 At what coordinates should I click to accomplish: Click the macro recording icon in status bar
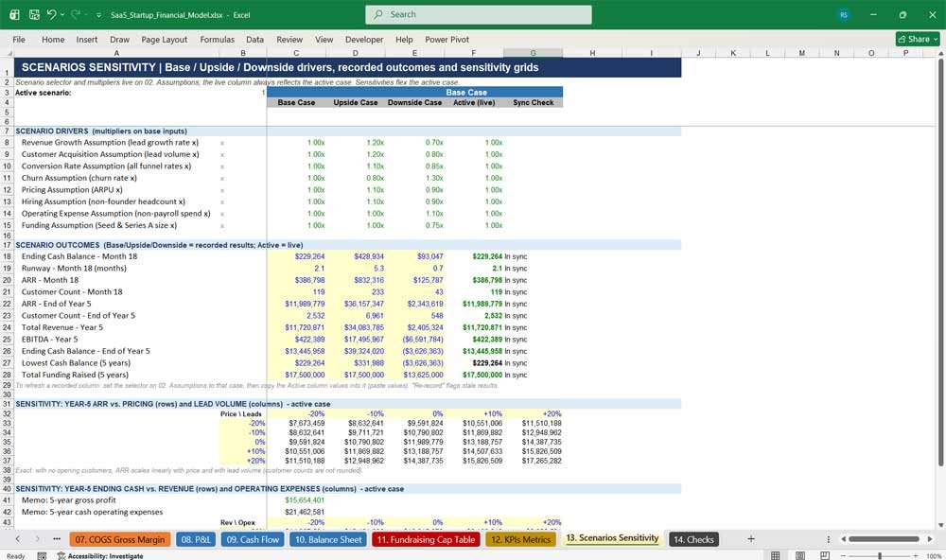coord(42,556)
